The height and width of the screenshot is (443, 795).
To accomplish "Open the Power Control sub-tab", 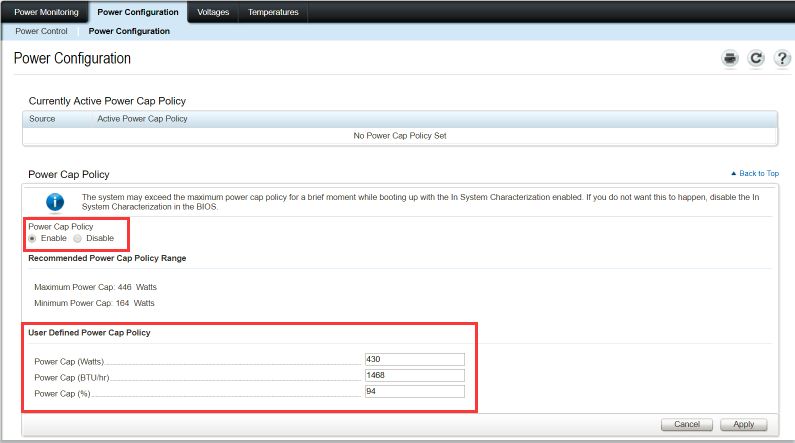I will coord(41,31).
